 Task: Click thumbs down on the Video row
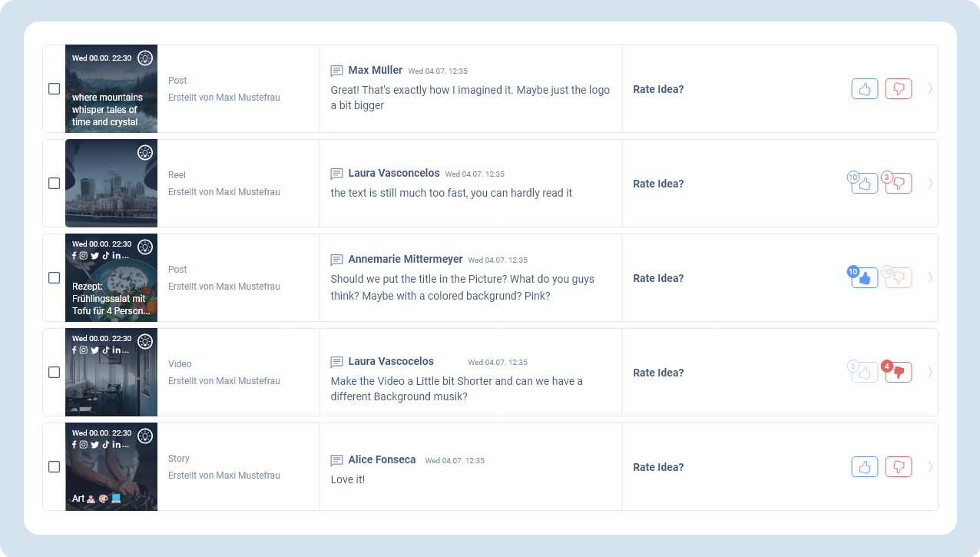coord(899,373)
